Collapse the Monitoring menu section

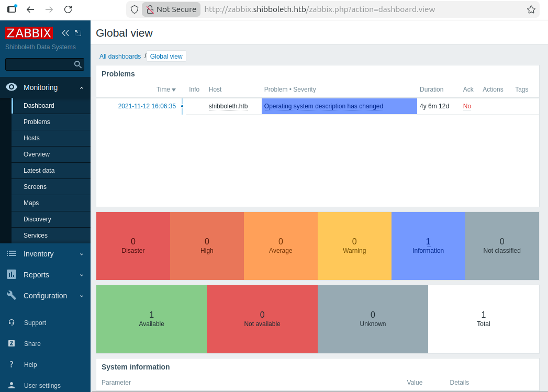(x=82, y=88)
